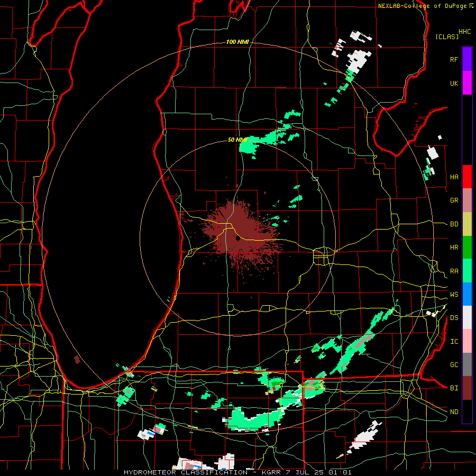The width and height of the screenshot is (476, 476).
Task: Click the BI legend label
Action: 454,388
